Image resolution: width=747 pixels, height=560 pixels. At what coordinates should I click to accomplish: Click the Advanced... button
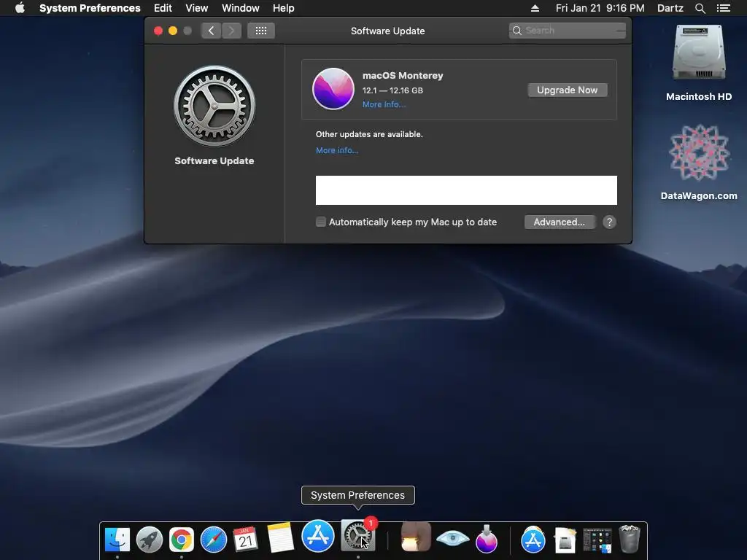click(x=560, y=222)
